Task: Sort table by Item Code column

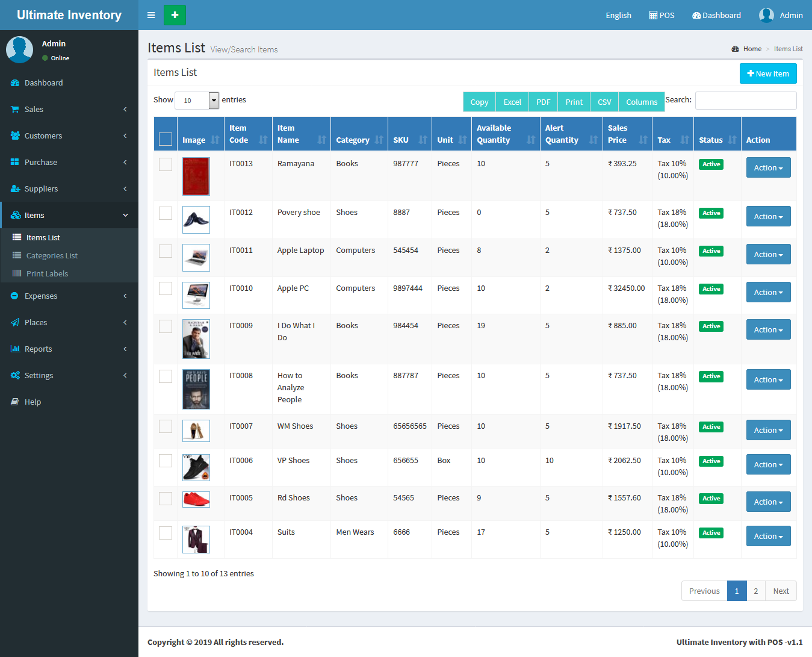Action: tap(248, 134)
